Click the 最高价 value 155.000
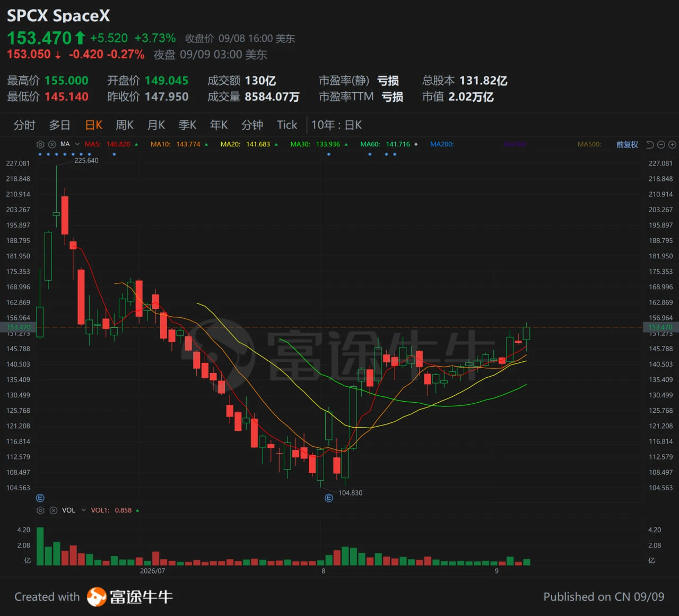This screenshot has width=679, height=616. [x=66, y=81]
